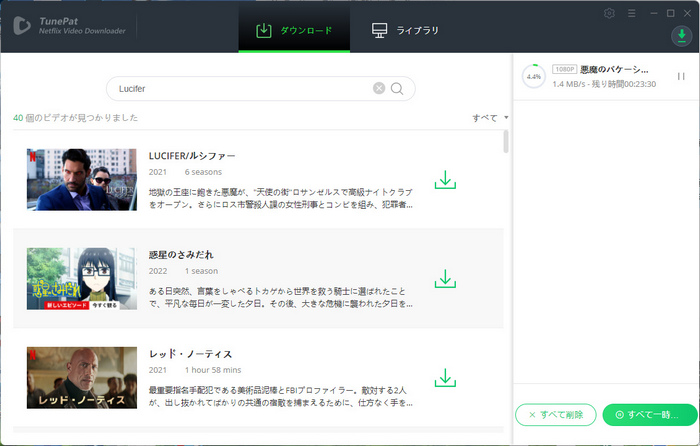The width and height of the screenshot is (700, 446).
Task: Click the すべて一時… pause all button
Action: 650,415
